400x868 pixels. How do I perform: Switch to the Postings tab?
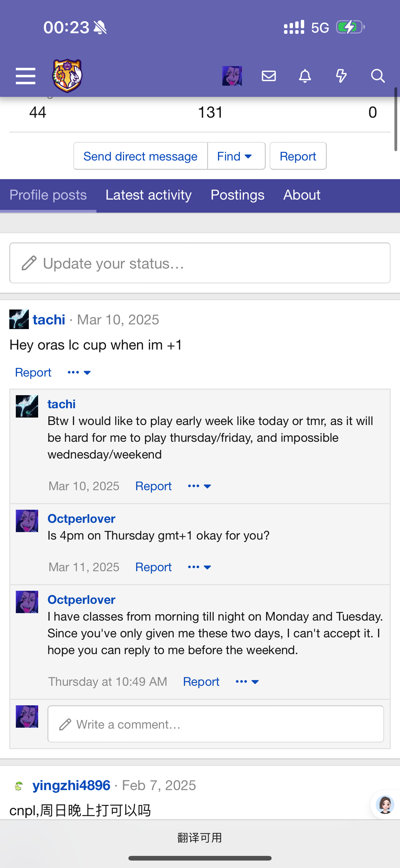click(238, 195)
